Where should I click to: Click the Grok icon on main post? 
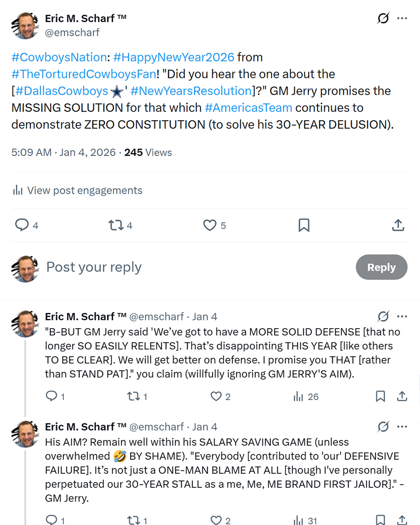coord(383,18)
